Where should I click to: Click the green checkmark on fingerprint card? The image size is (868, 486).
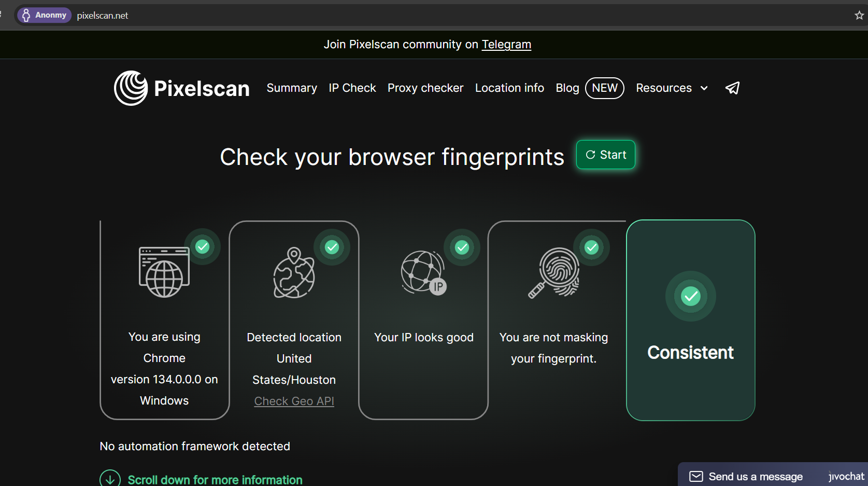591,247
